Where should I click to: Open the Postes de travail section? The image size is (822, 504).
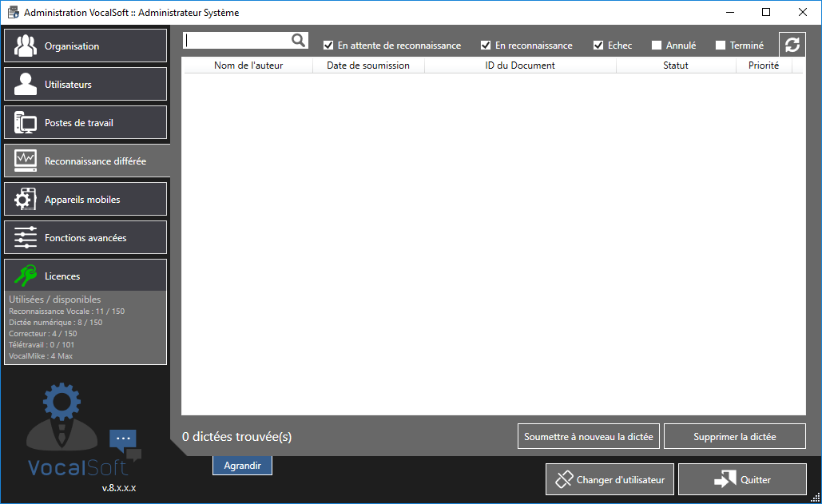[x=85, y=122]
